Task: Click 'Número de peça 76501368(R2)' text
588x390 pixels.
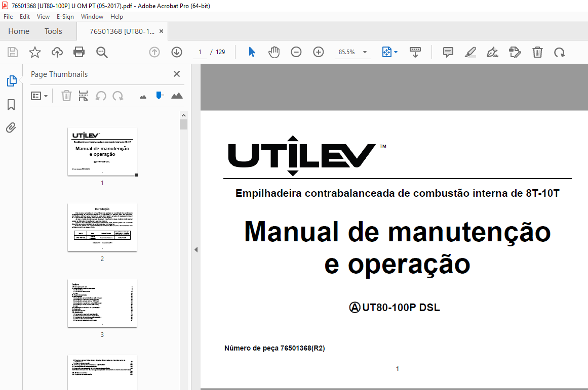Action: 275,348
